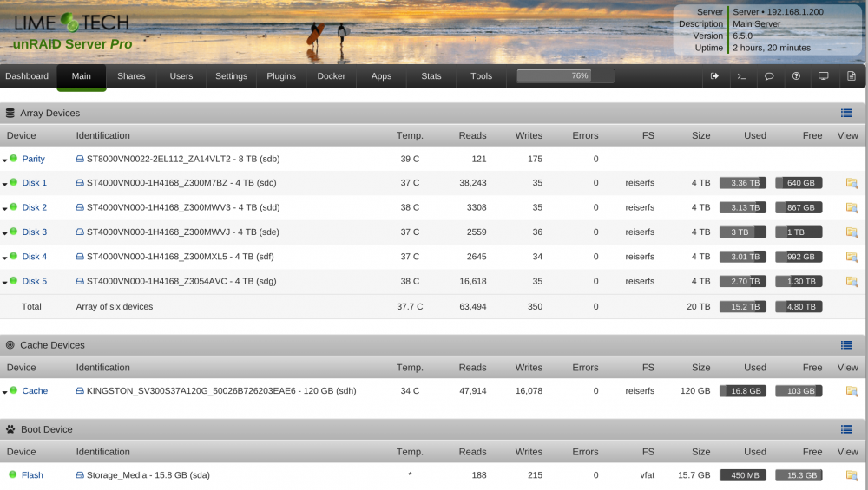The width and height of the screenshot is (868, 490).
Task: Open the Disk 5 settings link
Action: tap(35, 282)
